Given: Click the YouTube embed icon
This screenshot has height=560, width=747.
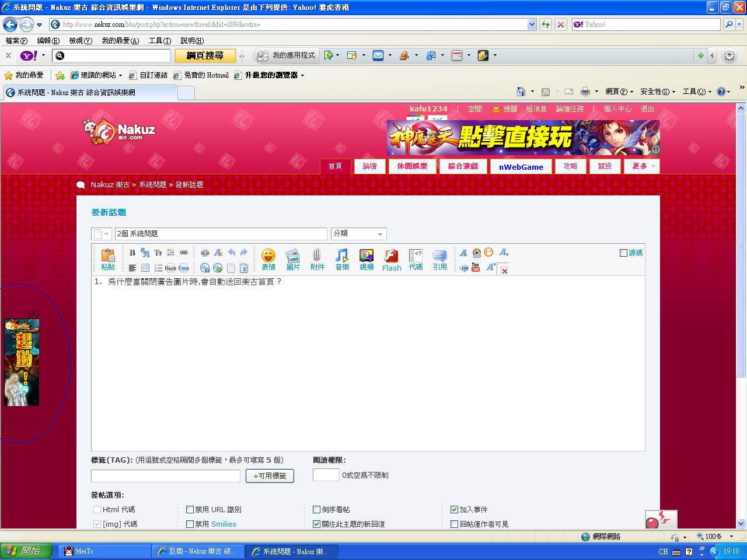Looking at the screenshot, I should point(476,268).
